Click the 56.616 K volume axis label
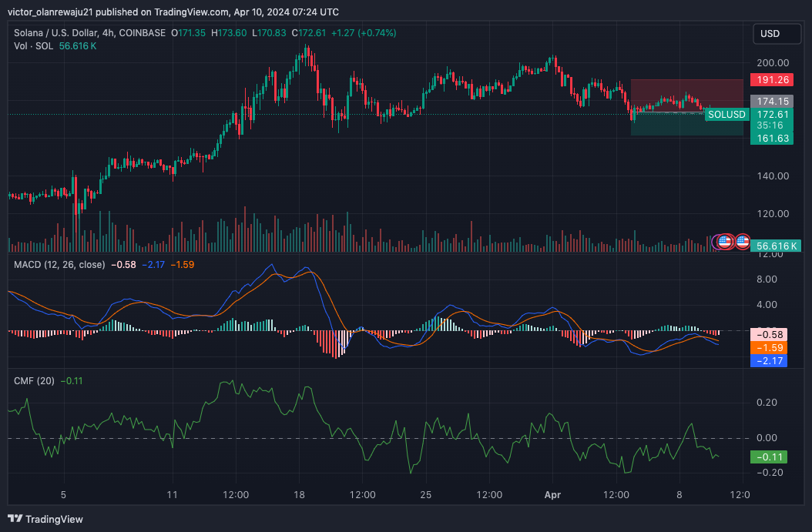 776,246
